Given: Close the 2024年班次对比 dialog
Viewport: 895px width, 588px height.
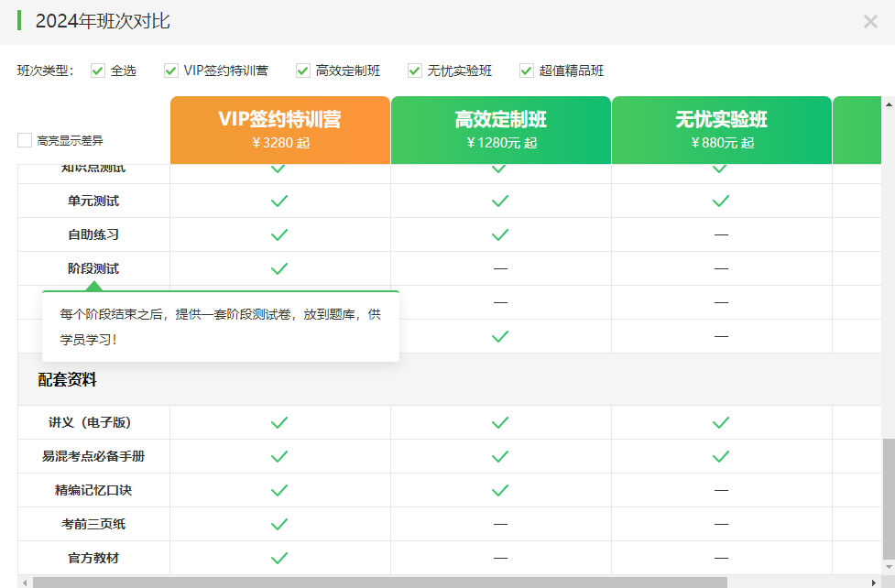Looking at the screenshot, I should tap(869, 22).
